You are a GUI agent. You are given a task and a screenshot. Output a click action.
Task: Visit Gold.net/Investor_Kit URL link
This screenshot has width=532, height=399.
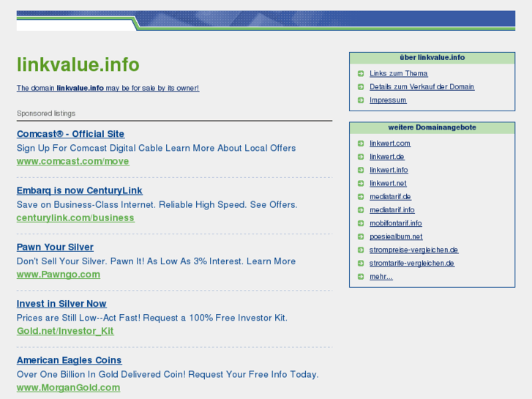coord(65,331)
